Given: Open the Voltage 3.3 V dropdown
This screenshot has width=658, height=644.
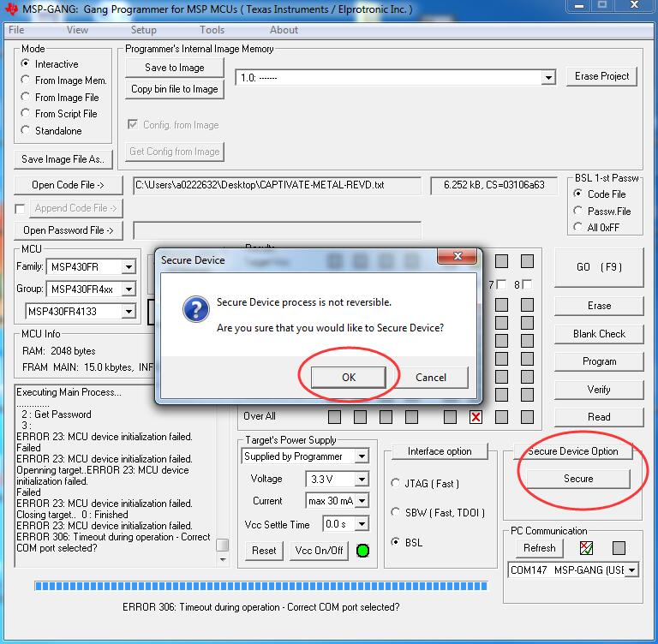Looking at the screenshot, I should (362, 479).
